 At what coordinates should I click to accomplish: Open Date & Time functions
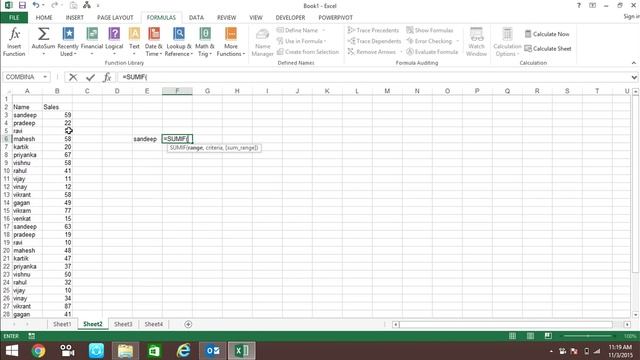coord(154,42)
